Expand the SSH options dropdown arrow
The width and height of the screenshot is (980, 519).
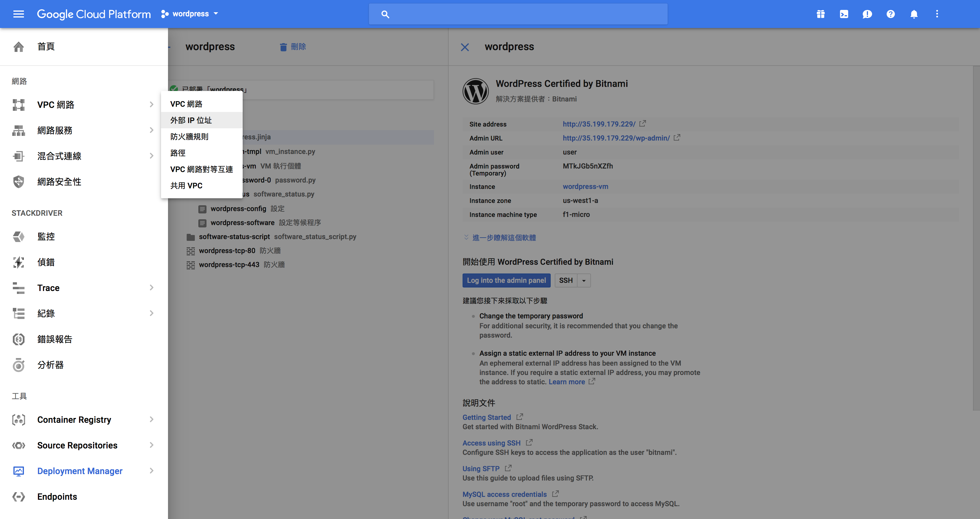pyautogui.click(x=584, y=280)
